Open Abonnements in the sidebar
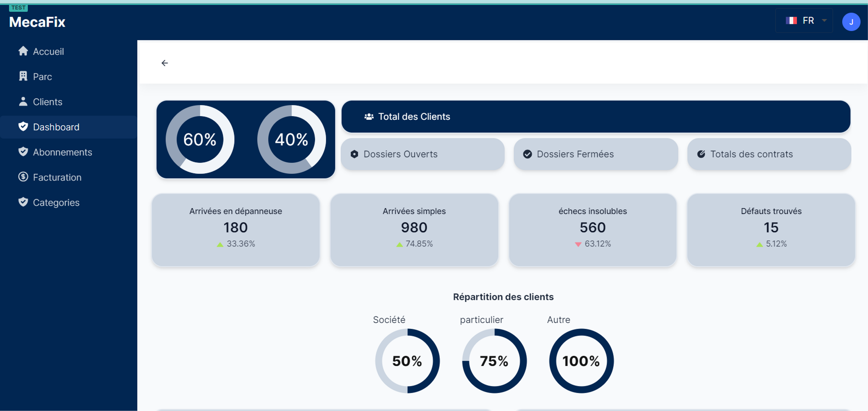Image resolution: width=868 pixels, height=411 pixels. (x=68, y=152)
